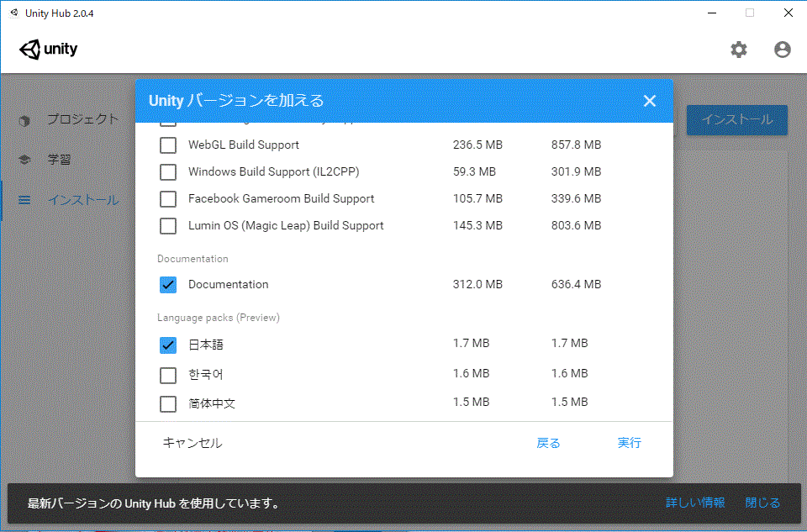Enable WebGL Build Support checkbox
Viewport: 807px width, 532px height.
click(168, 145)
